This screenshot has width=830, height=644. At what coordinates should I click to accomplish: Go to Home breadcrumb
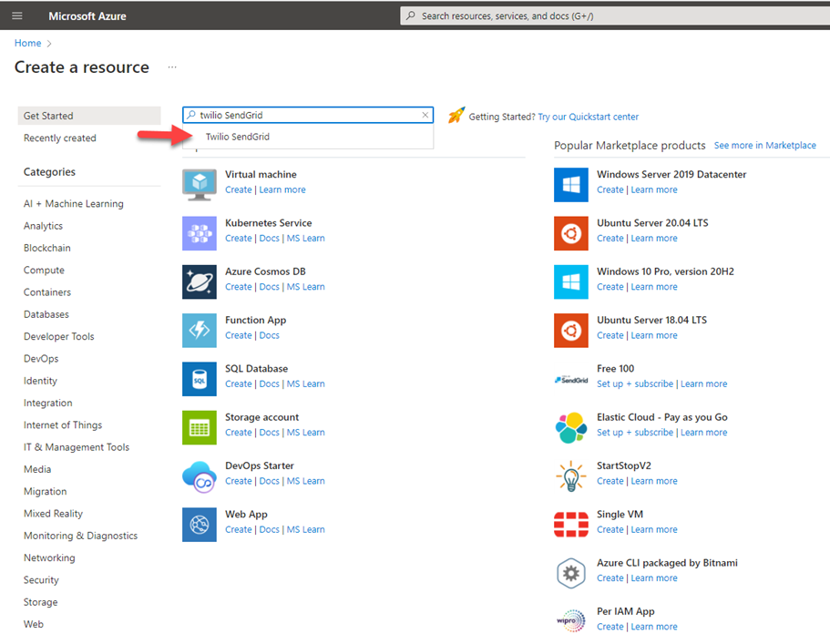tap(27, 43)
